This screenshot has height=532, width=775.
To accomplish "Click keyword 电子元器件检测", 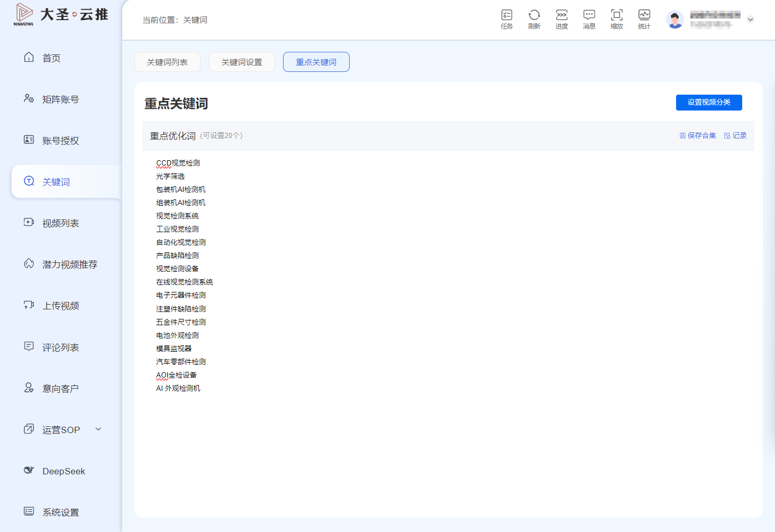I will (x=181, y=295).
